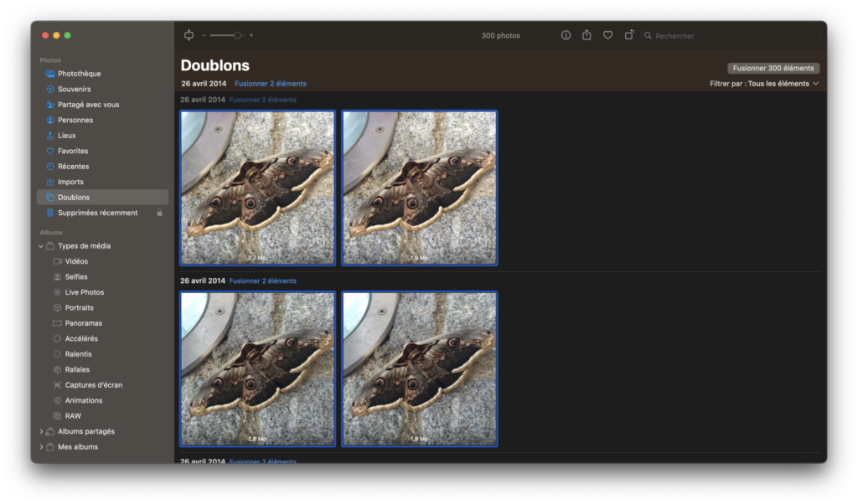Open Accélérés media type
This screenshot has height=504, width=858.
click(102, 339)
